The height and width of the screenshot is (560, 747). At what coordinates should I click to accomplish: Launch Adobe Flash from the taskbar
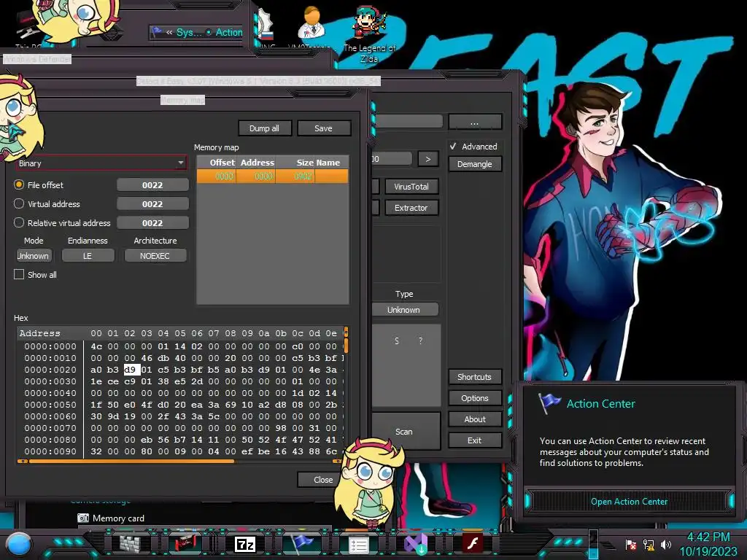pyautogui.click(x=473, y=543)
